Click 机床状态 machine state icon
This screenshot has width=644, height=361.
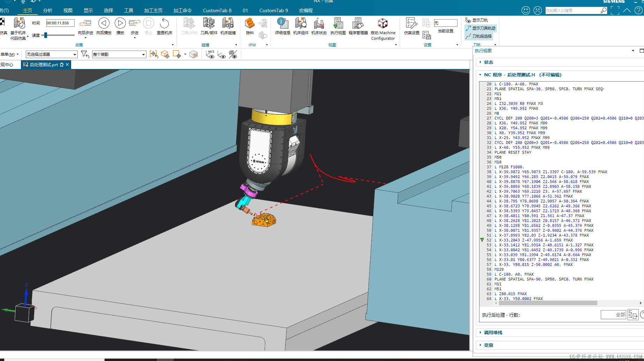tap(319, 24)
